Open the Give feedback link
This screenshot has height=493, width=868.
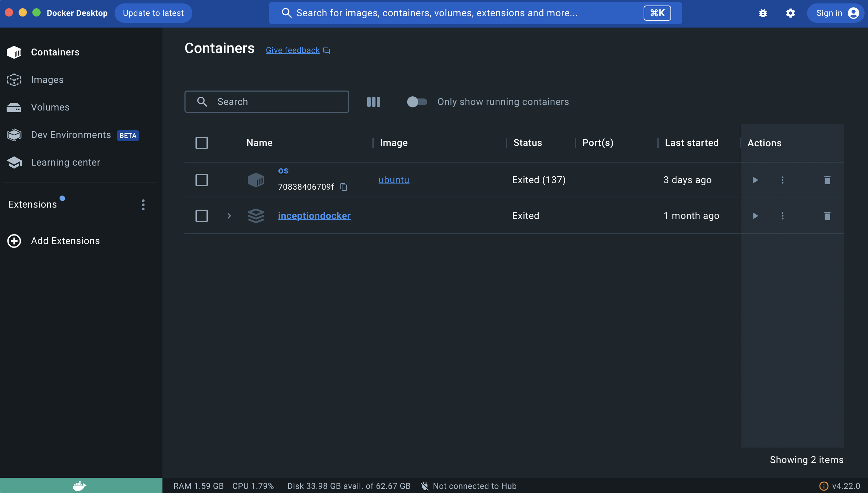click(x=298, y=50)
